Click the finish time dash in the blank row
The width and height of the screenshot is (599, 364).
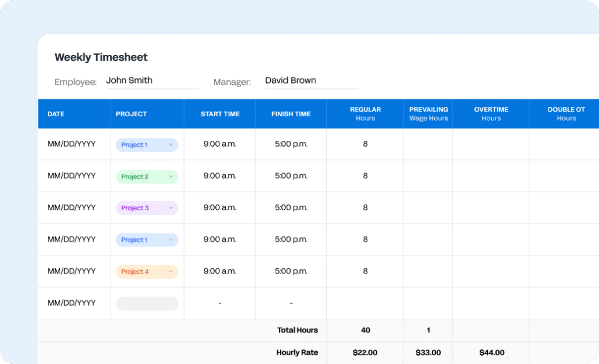click(291, 303)
